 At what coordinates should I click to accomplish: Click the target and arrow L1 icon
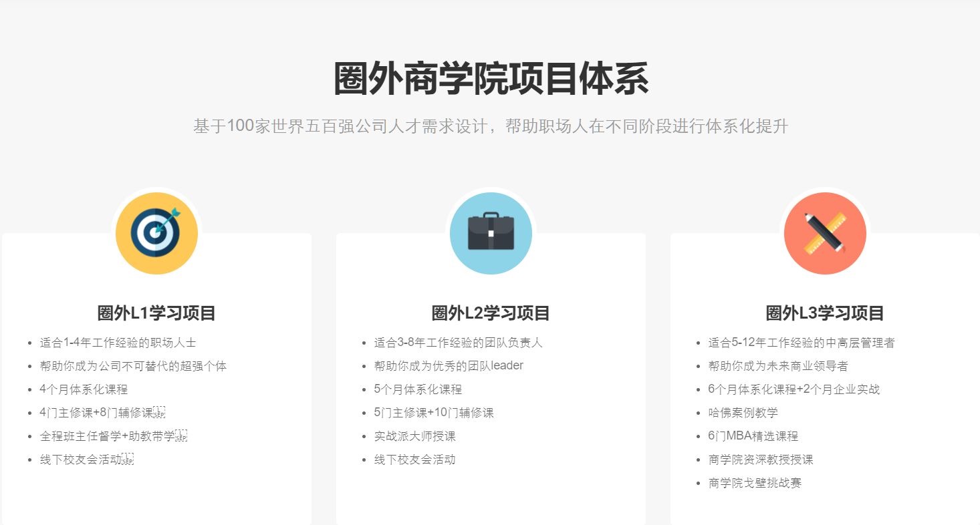[156, 233]
